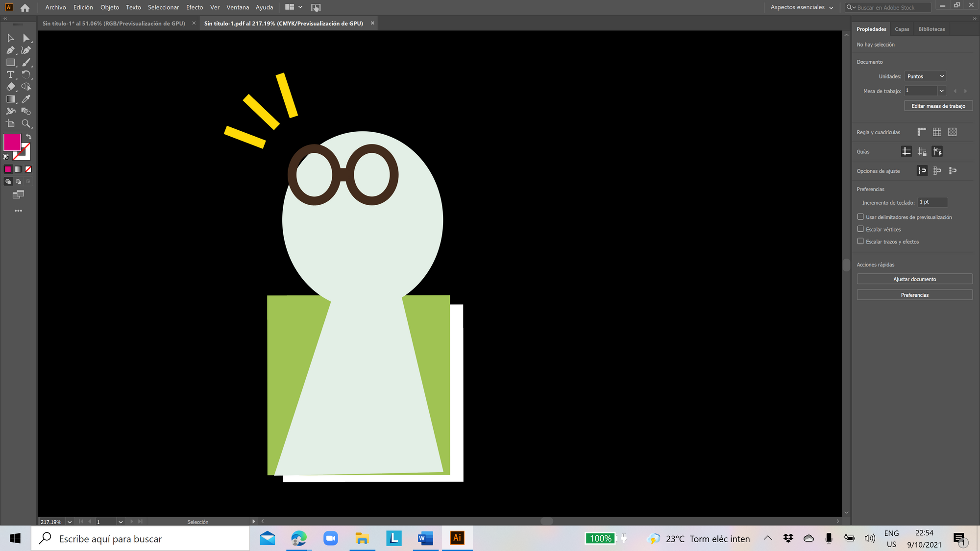Select the Gradient tool
980x551 pixels.
(10, 99)
